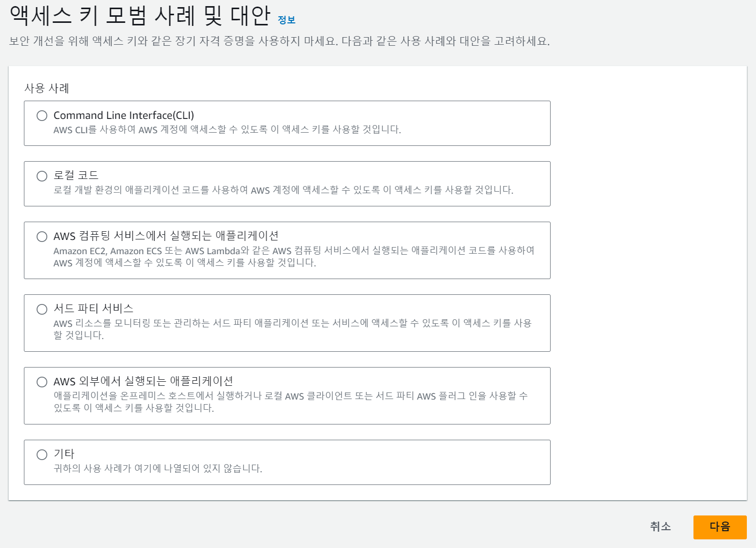The image size is (756, 548).
Task: Click the 'AWS 컴퓨팅 서비스에서 실행되는 애플리케이션' title
Action: pos(166,236)
